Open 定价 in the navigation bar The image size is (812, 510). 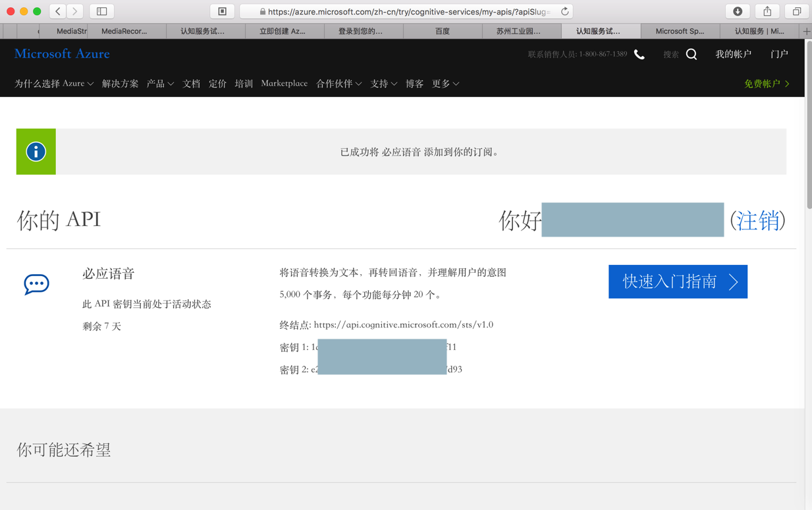pyautogui.click(x=218, y=84)
